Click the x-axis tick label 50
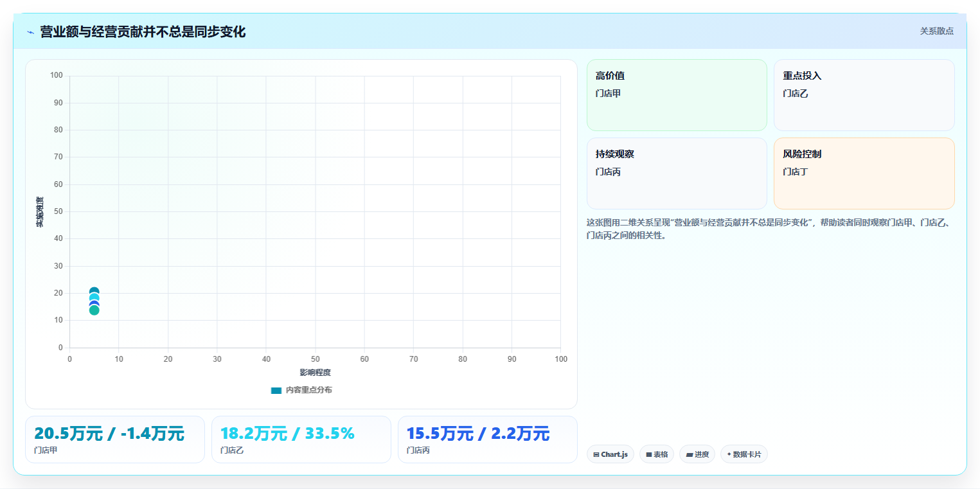This screenshot has height=489, width=980. pos(315,359)
